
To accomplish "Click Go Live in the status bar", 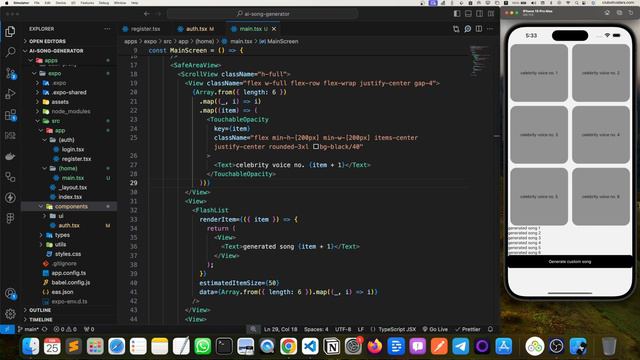I will 435,329.
